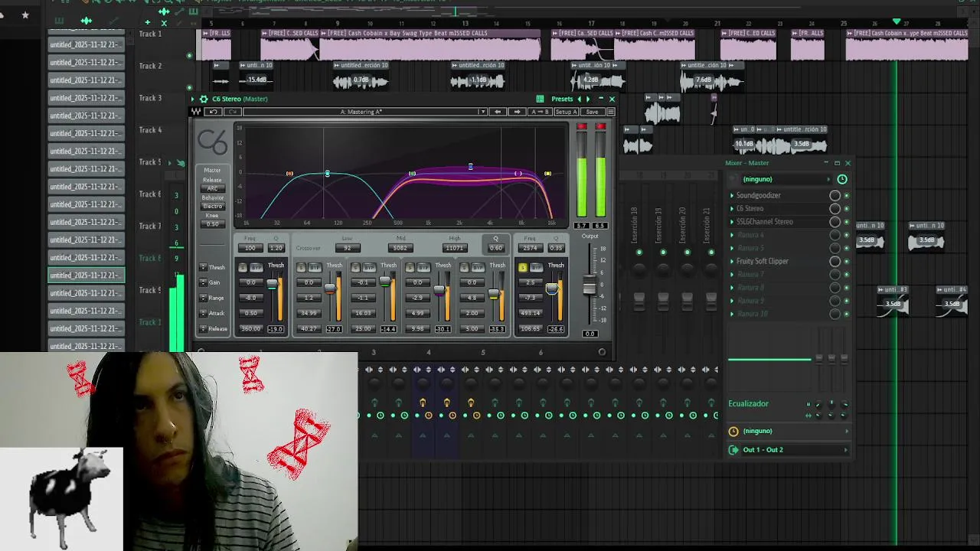Viewport: 980px width, 551px height.
Task: Click the green icon beside Track 5
Action: coord(181,162)
